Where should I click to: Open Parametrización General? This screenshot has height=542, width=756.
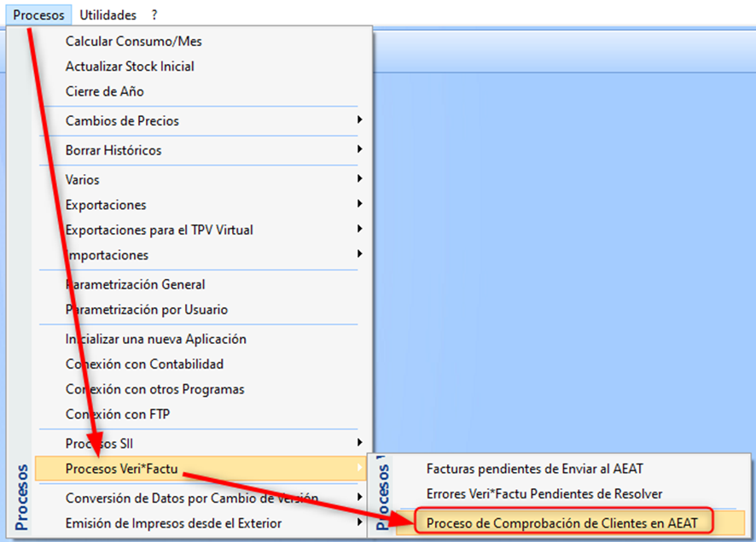[x=136, y=284]
